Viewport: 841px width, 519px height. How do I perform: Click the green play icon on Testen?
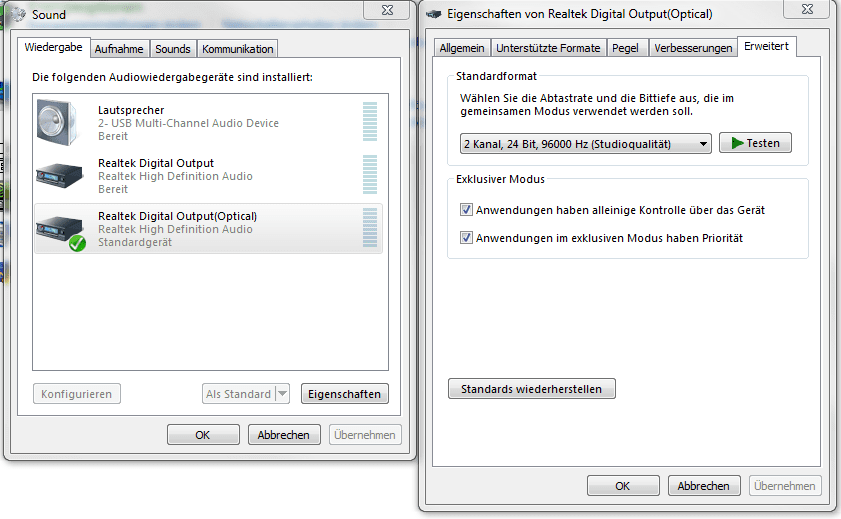pos(737,143)
